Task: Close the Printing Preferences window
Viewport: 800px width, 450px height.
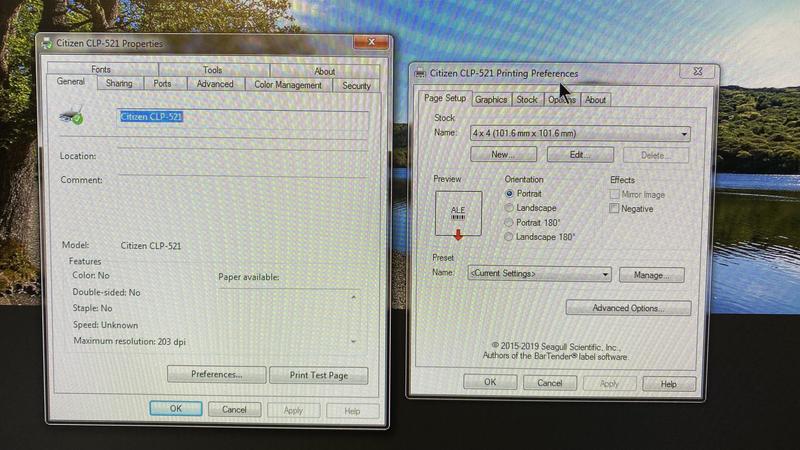Action: click(697, 72)
